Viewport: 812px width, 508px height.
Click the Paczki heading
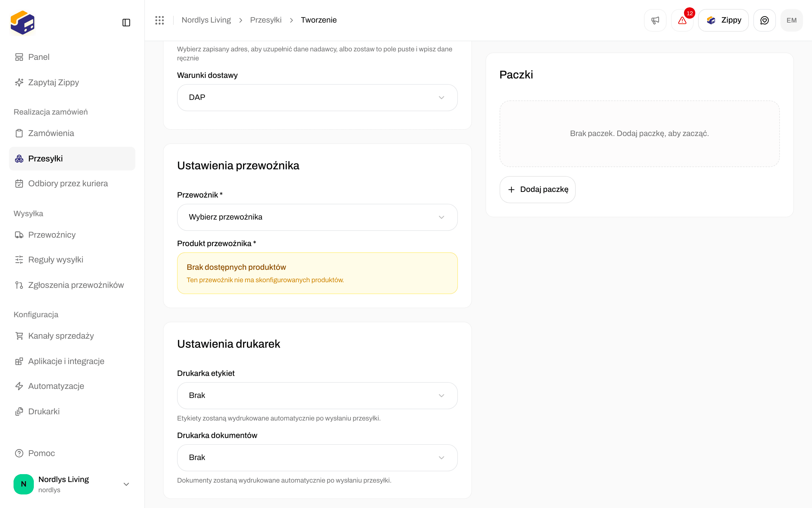516,75
